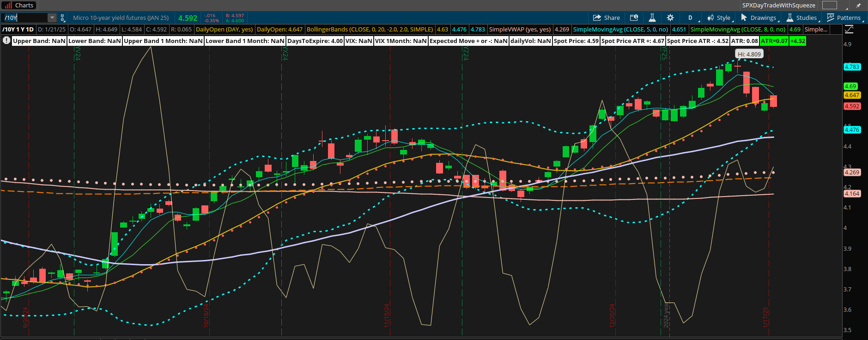The height and width of the screenshot is (340, 868).
Task: Open the Charts tab
Action: tap(18, 5)
